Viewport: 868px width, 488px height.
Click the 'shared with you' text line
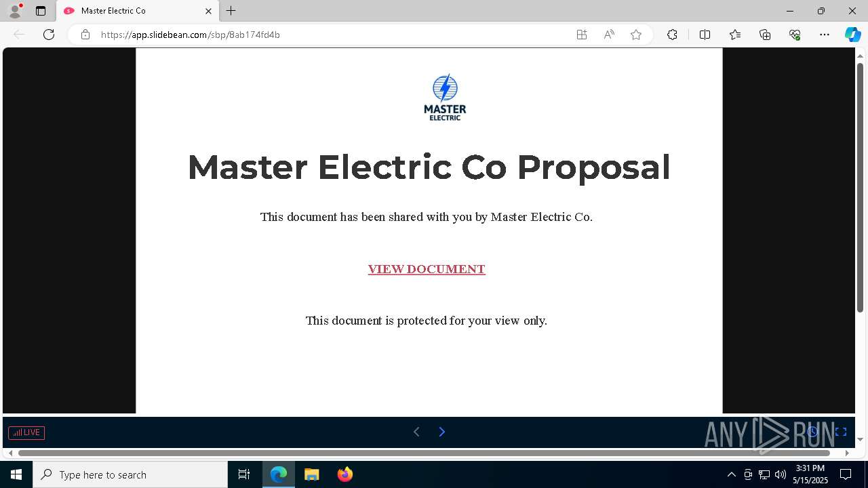click(x=427, y=217)
